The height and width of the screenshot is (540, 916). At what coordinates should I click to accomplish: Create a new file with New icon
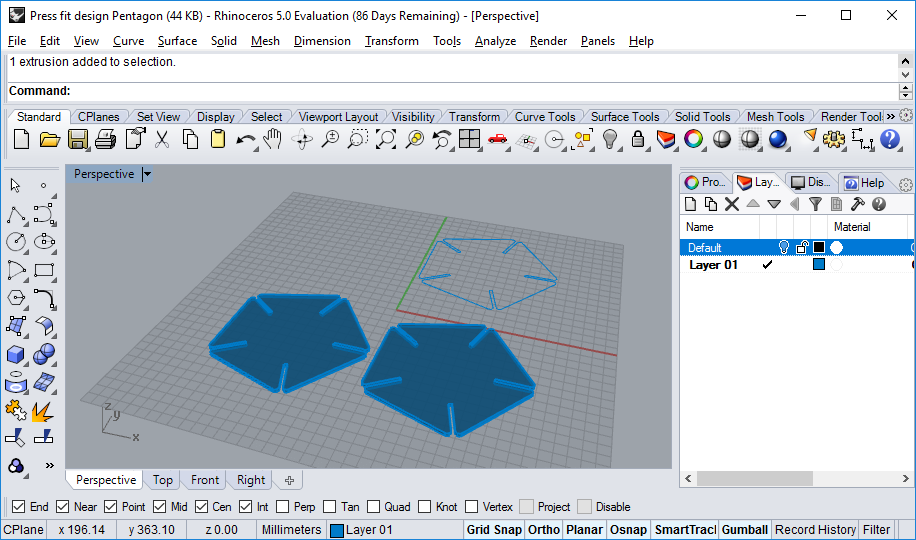point(21,140)
